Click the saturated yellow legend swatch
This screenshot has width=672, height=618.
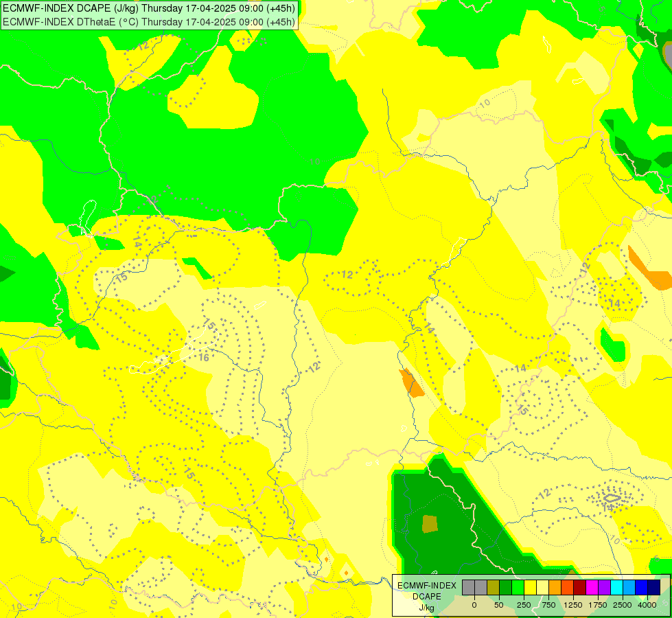click(x=530, y=587)
